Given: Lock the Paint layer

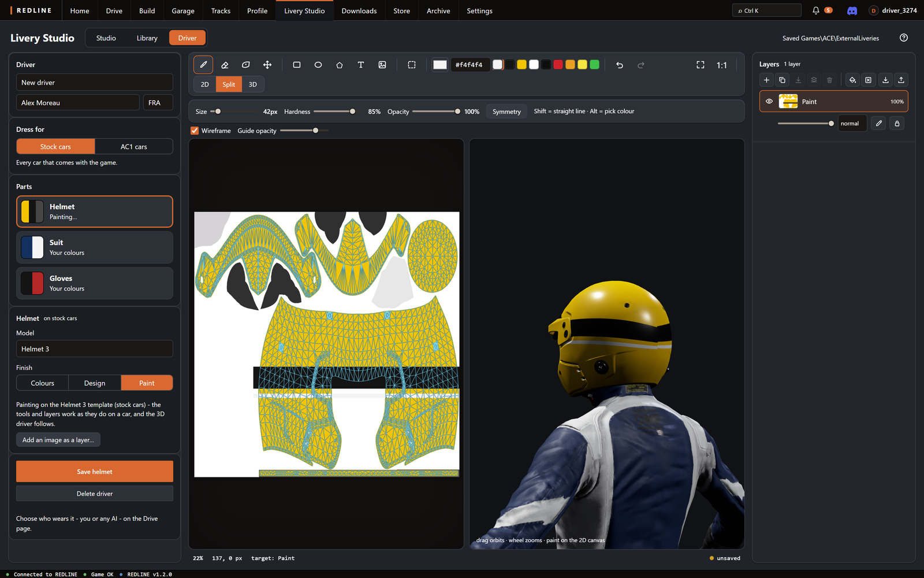Looking at the screenshot, I should click(x=897, y=123).
